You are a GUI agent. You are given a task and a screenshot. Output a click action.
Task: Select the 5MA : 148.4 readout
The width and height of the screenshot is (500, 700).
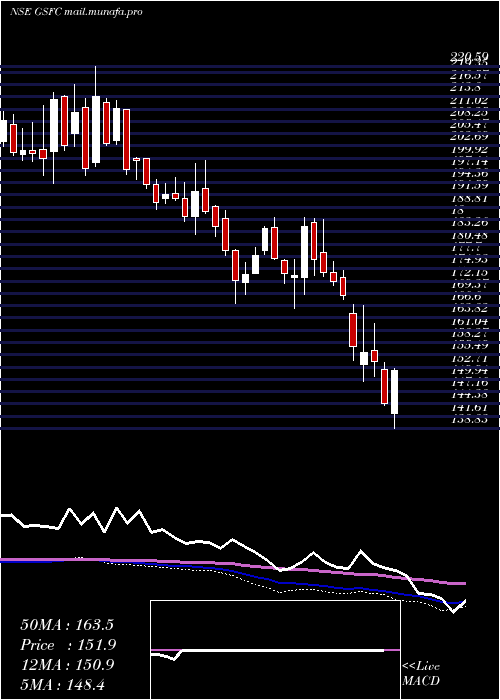click(x=62, y=684)
